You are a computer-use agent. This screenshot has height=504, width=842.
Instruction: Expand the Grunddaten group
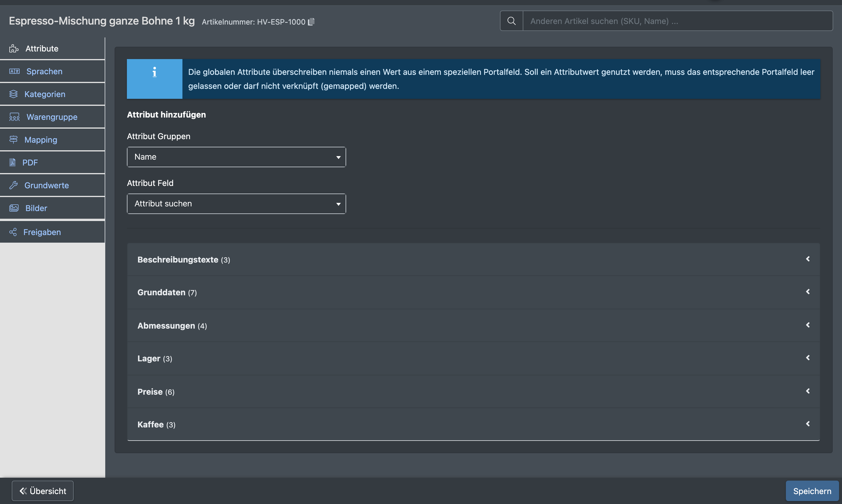coord(473,292)
